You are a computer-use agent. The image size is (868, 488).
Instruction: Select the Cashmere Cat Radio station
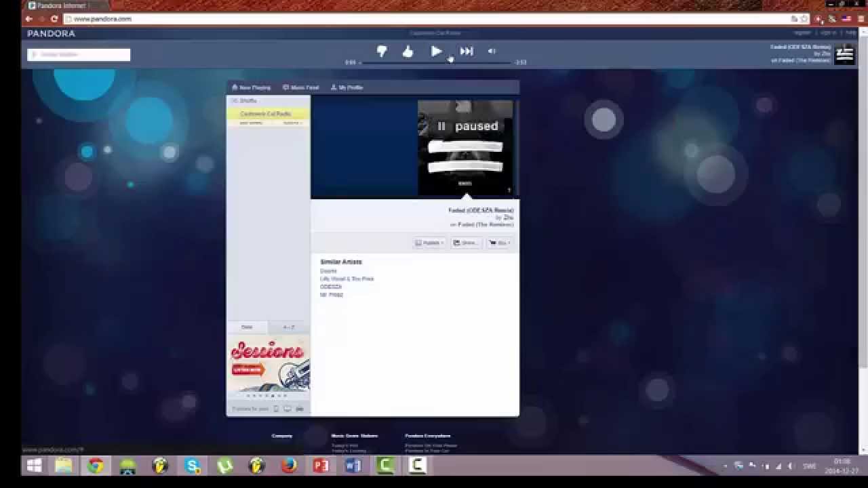coord(268,114)
